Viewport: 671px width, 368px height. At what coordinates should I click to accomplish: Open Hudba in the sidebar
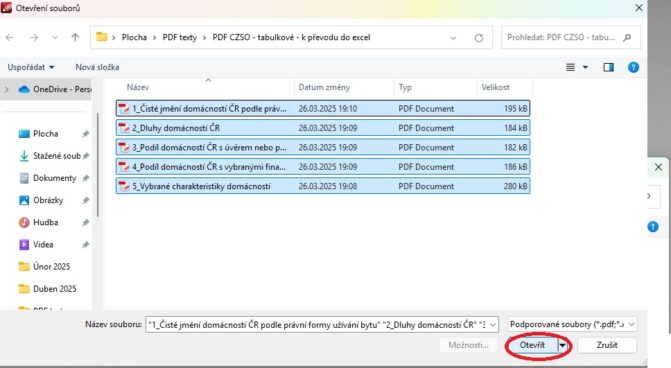39,223
